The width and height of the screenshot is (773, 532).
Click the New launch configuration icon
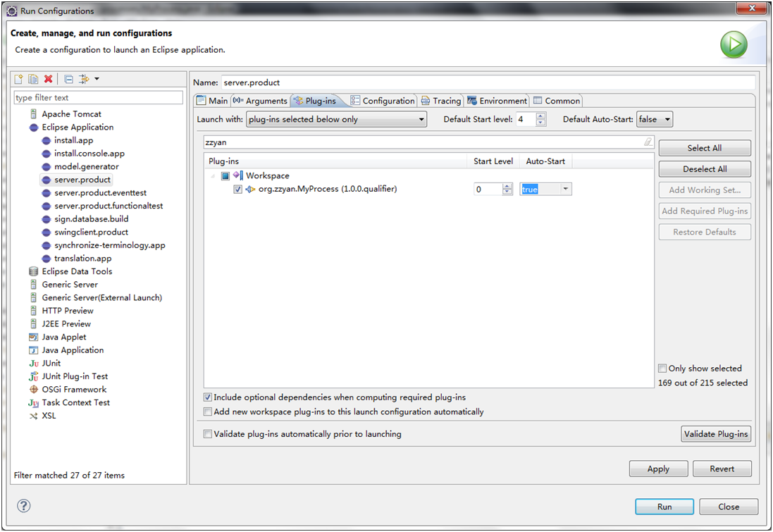pyautogui.click(x=19, y=79)
